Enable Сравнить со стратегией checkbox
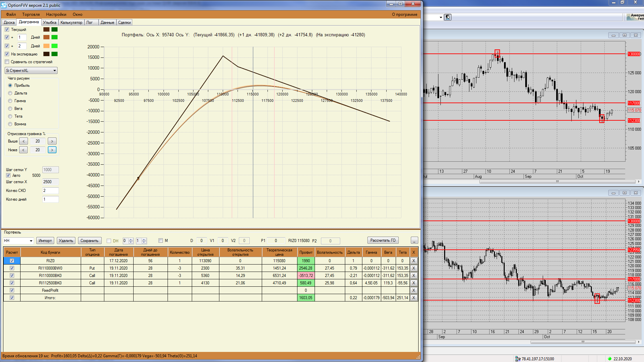The image size is (644, 362). 7,62
